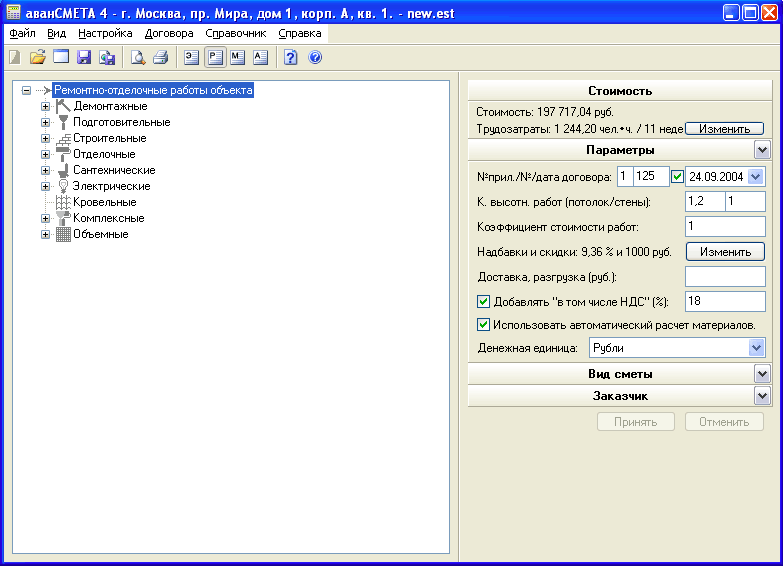Select the 'М' view toolbar button
The image size is (783, 566).
point(237,57)
